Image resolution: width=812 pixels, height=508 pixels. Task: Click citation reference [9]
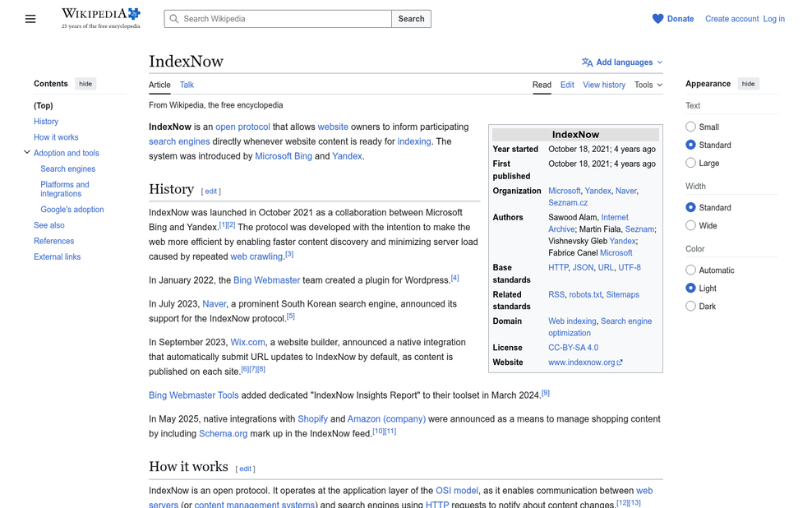(545, 393)
